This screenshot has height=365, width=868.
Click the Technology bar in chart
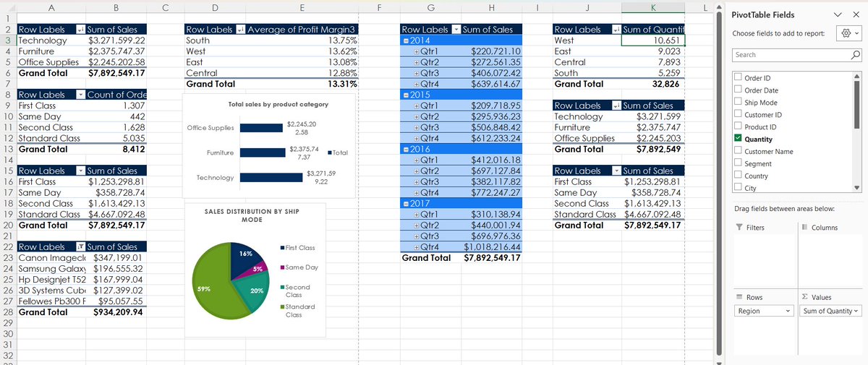coord(271,177)
